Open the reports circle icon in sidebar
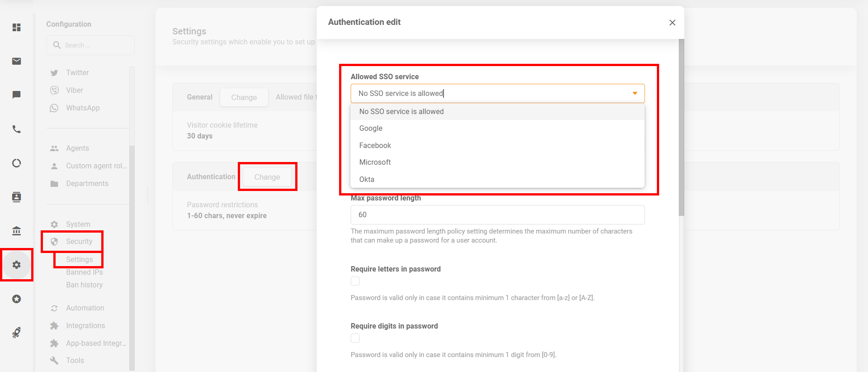868x372 pixels. click(x=17, y=163)
